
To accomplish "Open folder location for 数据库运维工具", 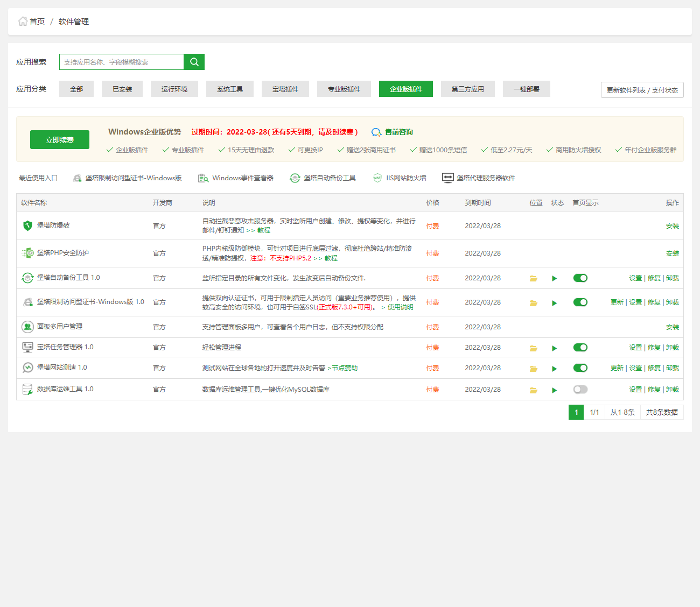I will coord(534,390).
